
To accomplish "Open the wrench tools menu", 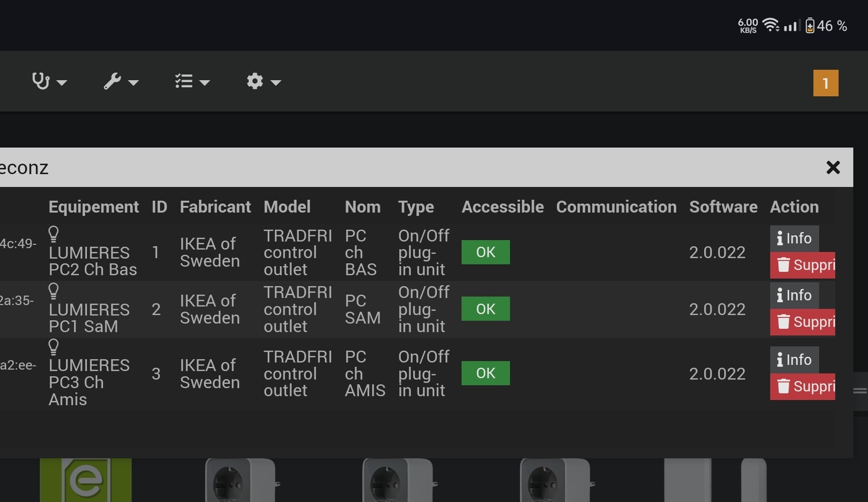I will pos(113,81).
